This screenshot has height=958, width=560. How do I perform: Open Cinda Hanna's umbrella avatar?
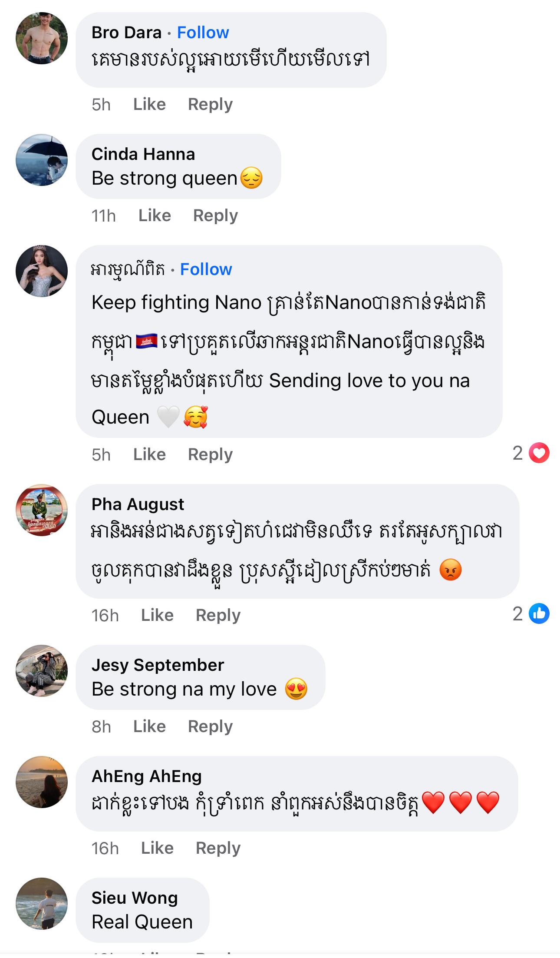(x=42, y=160)
